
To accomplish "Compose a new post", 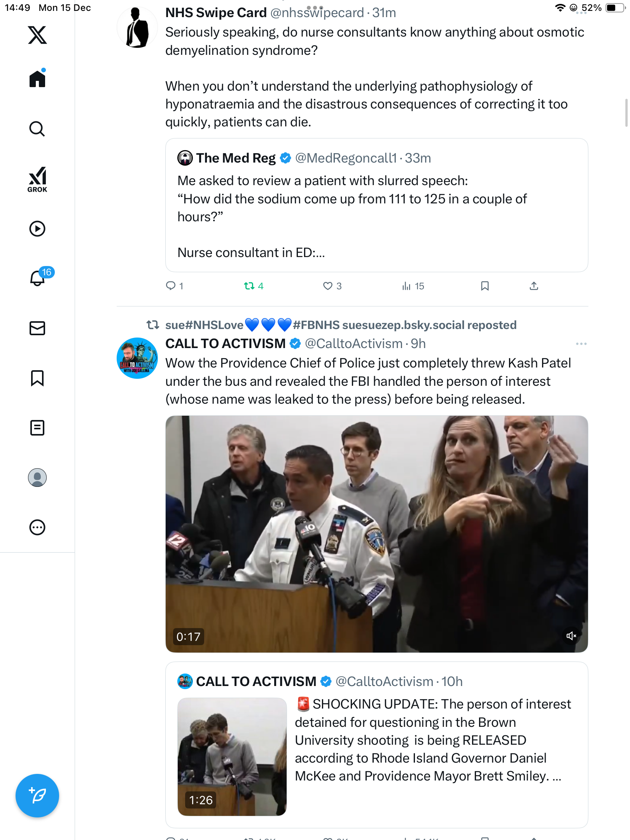I will point(37,796).
